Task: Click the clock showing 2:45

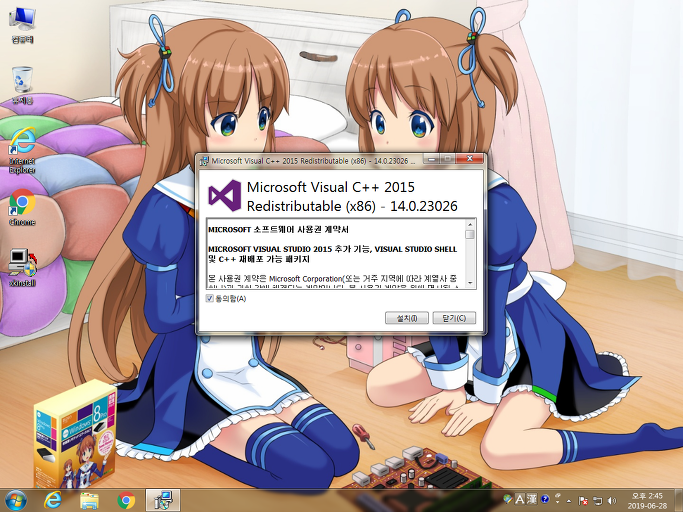Action: click(647, 500)
